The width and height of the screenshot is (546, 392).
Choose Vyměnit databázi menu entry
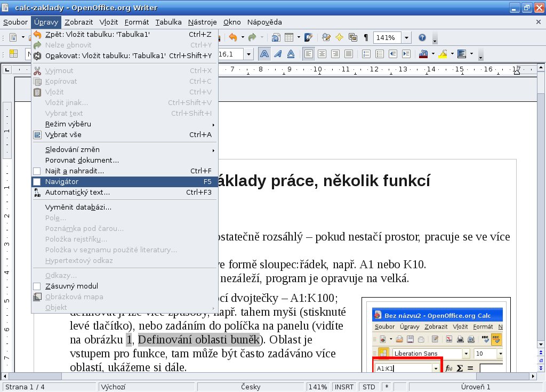tap(125, 207)
